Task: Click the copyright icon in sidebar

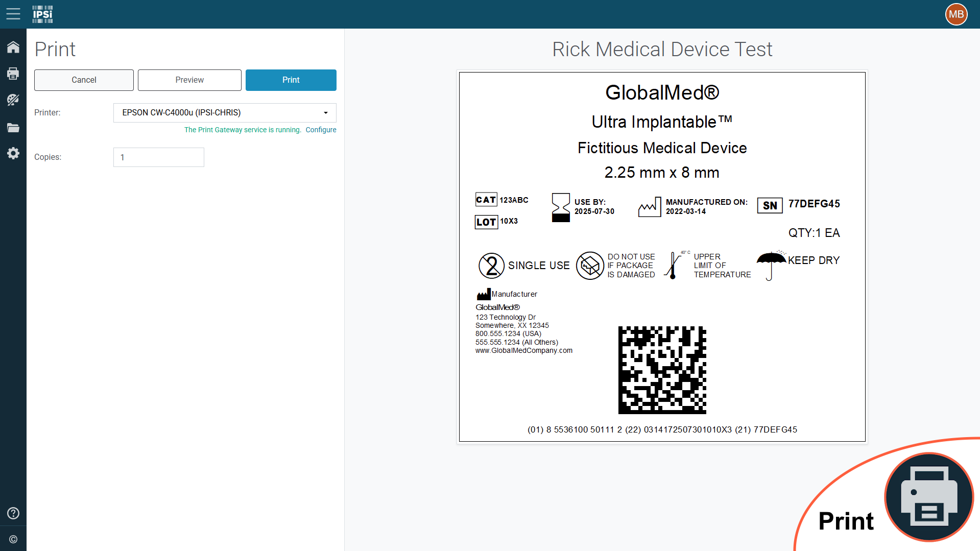Action: 13,539
